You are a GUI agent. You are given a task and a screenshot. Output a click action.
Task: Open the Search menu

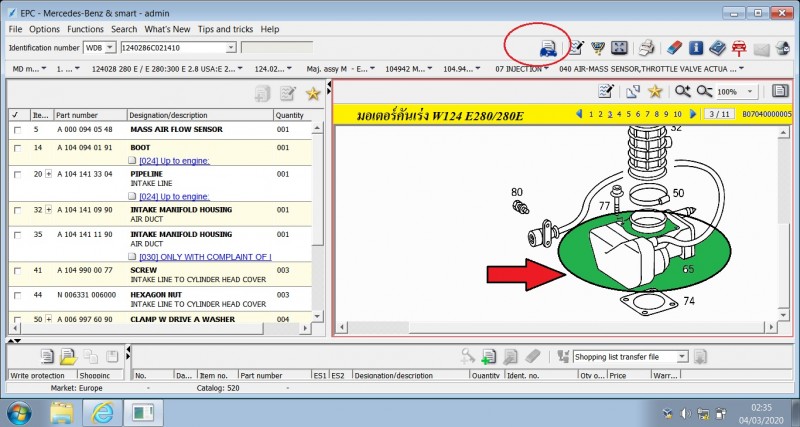124,29
